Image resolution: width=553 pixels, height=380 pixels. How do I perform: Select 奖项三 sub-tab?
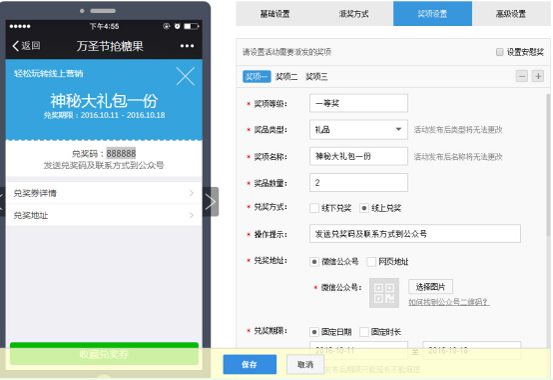317,77
